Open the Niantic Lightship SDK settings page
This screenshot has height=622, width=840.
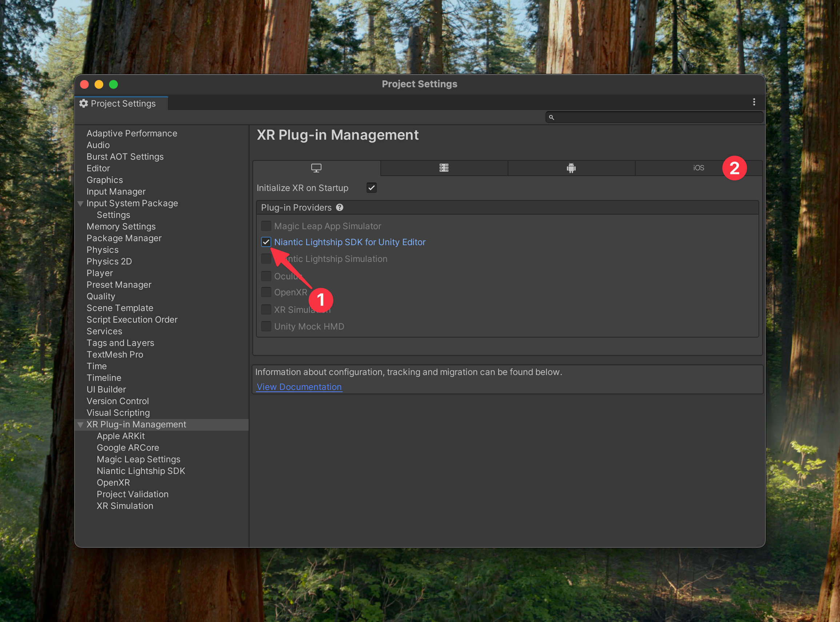click(x=141, y=471)
